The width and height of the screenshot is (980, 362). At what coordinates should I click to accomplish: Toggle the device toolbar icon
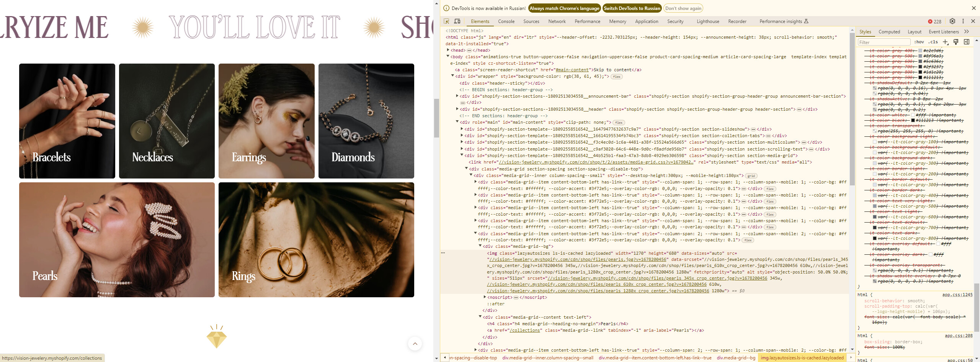coord(457,21)
